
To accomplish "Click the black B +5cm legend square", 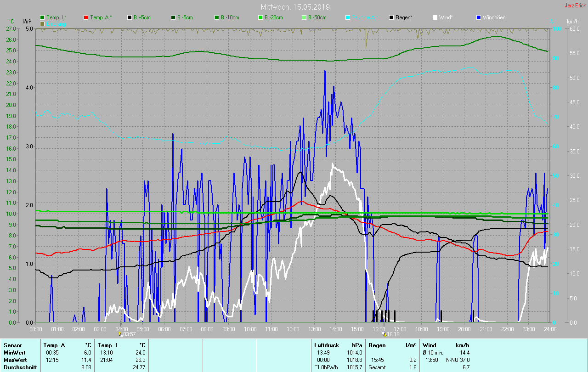I will tap(130, 17).
